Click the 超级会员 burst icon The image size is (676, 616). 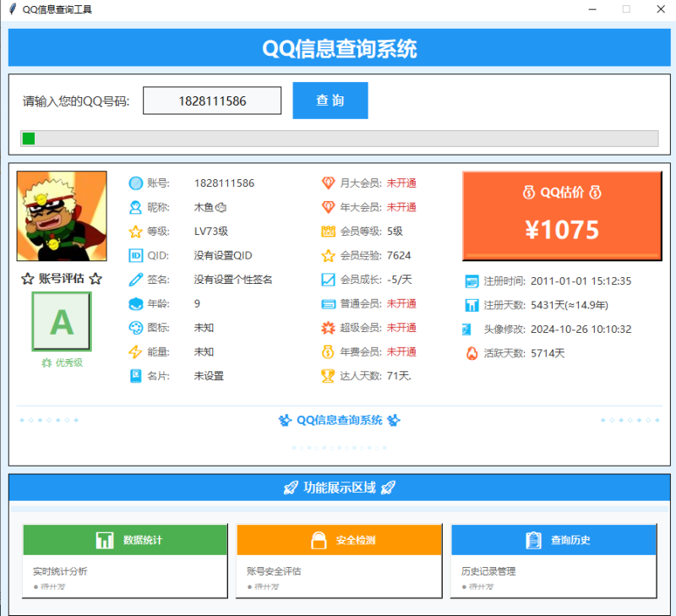[x=328, y=328]
